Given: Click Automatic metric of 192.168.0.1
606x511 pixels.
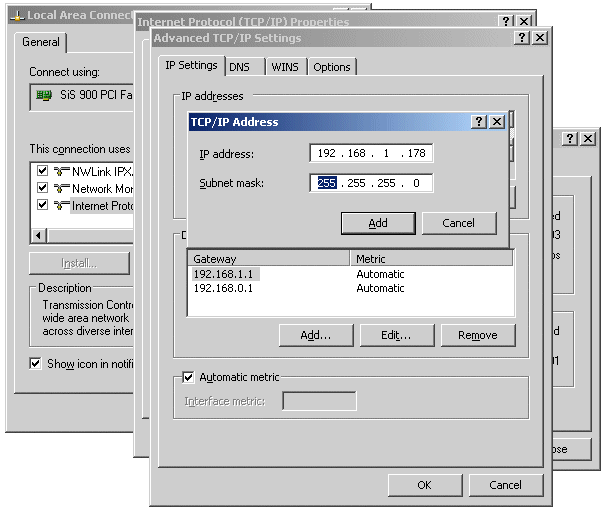Looking at the screenshot, I should click(x=380, y=288).
